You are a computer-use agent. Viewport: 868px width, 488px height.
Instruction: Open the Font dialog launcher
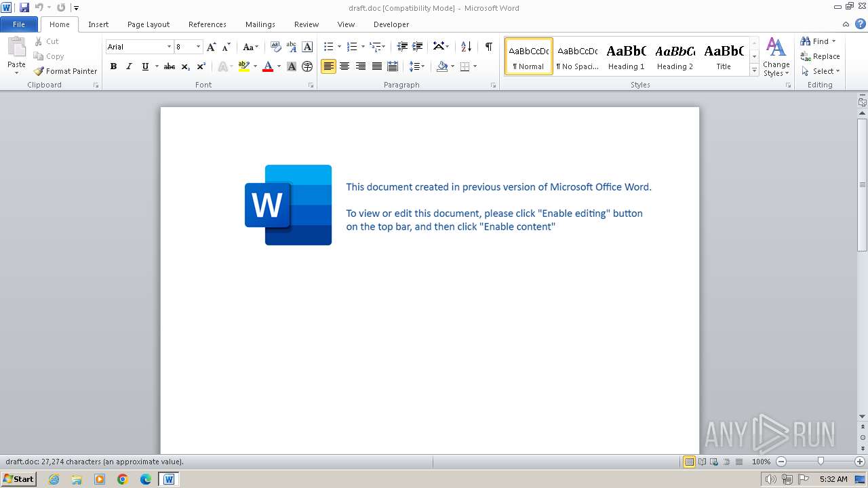[x=311, y=85]
